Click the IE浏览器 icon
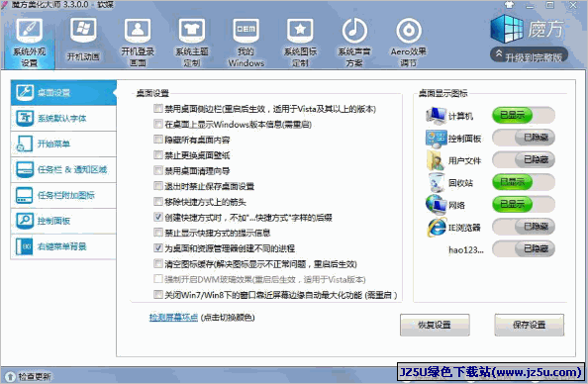The image size is (588, 384). tap(437, 227)
